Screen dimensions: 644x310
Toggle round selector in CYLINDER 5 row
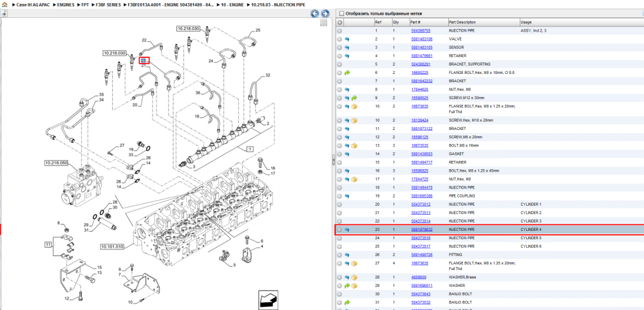pyautogui.click(x=339, y=238)
